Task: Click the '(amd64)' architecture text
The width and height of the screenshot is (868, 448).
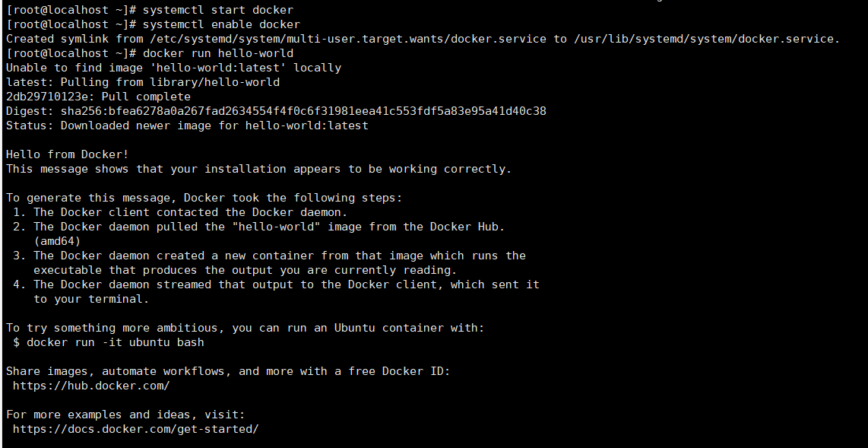Action: click(57, 241)
